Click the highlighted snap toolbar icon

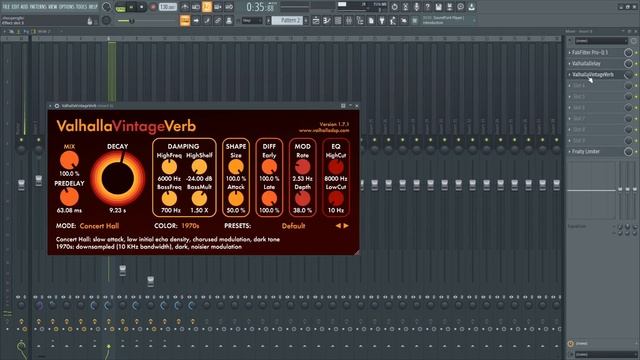pos(185,20)
